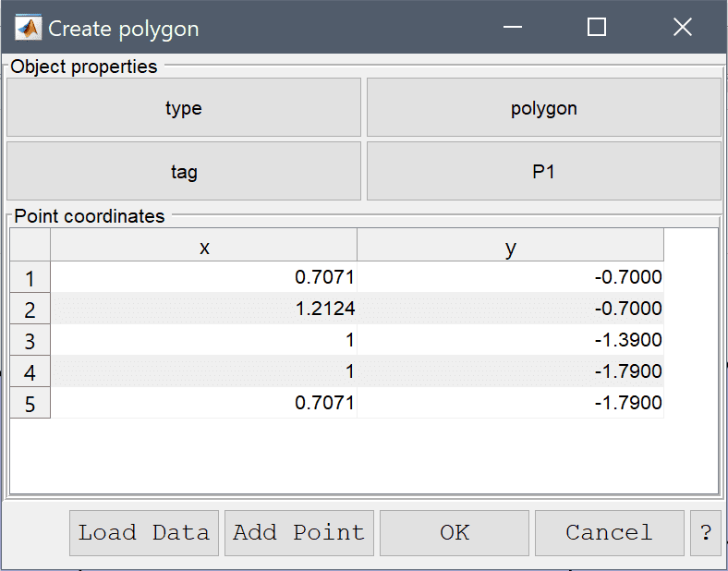Confirm the polygon with OK

point(454,533)
